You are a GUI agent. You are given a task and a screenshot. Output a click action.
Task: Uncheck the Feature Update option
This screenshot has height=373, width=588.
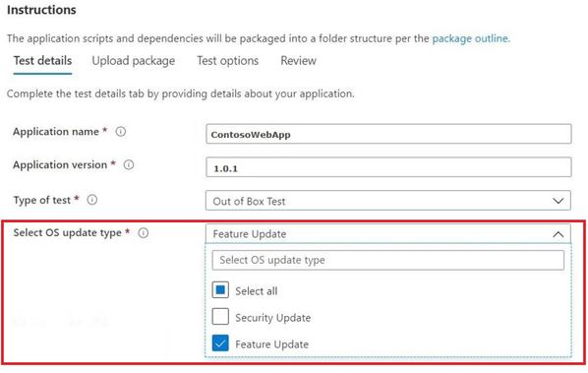220,343
